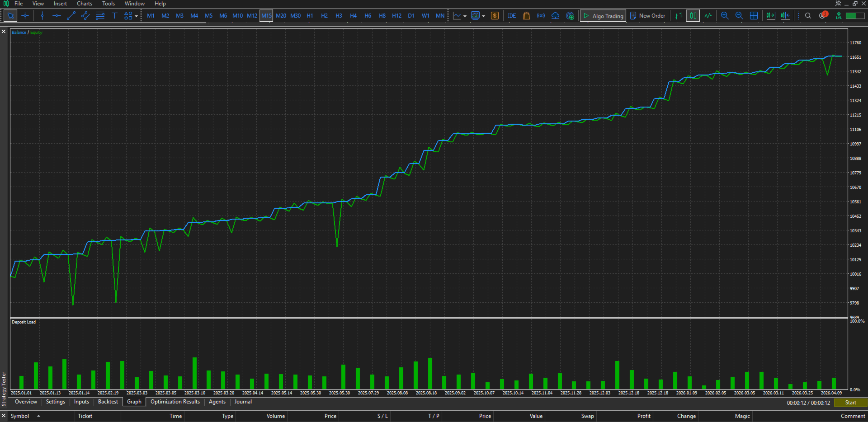
Task: Expand the indicators list dropdown arrow
Action: (483, 16)
